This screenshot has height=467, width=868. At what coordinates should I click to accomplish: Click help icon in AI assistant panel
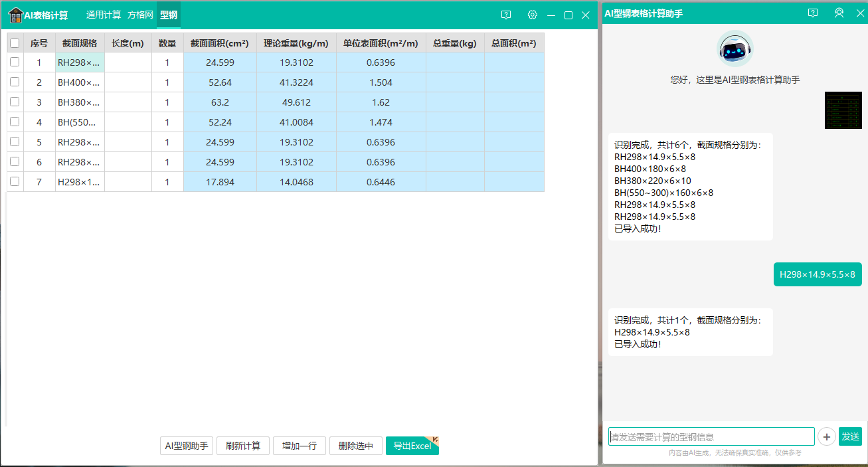click(813, 13)
